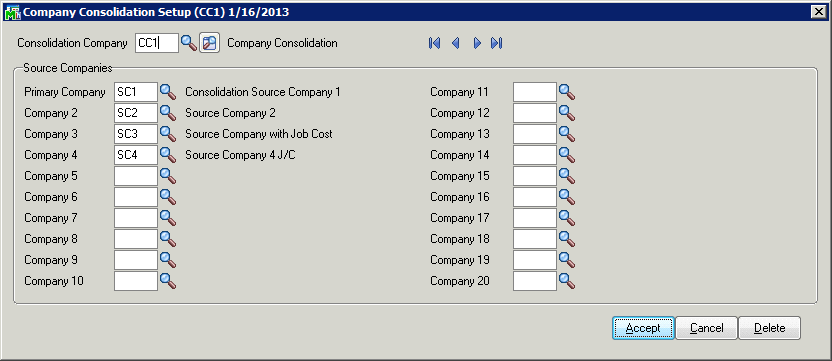Go to previous record arrow
Image resolution: width=832 pixels, height=361 pixels.
pos(455,43)
